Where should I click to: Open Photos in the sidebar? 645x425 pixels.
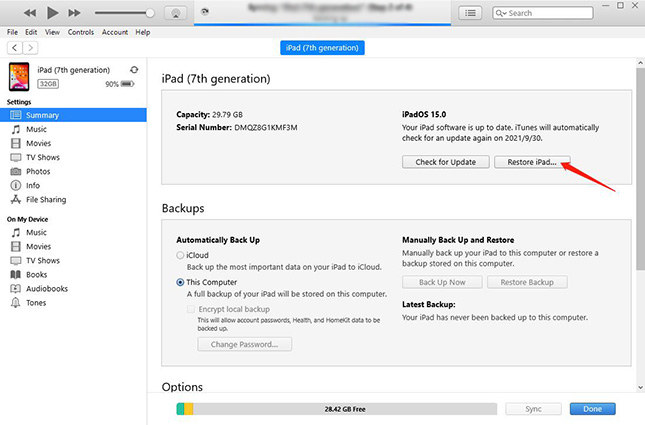(x=38, y=171)
